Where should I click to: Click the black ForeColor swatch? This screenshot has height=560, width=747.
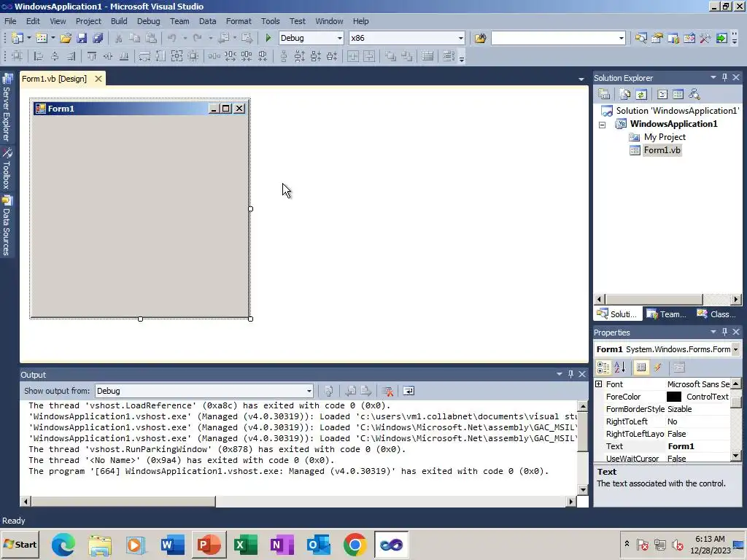(673, 397)
